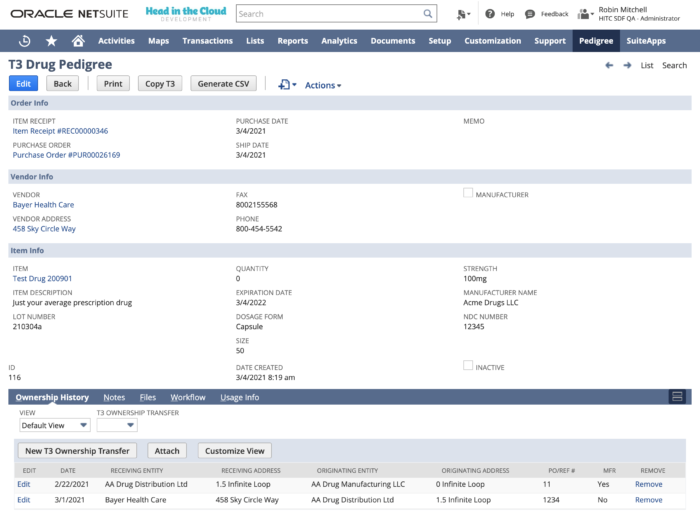The height and width of the screenshot is (522, 700).
Task: Open the T3 Ownership Transfer dropdown
Action: 117,425
